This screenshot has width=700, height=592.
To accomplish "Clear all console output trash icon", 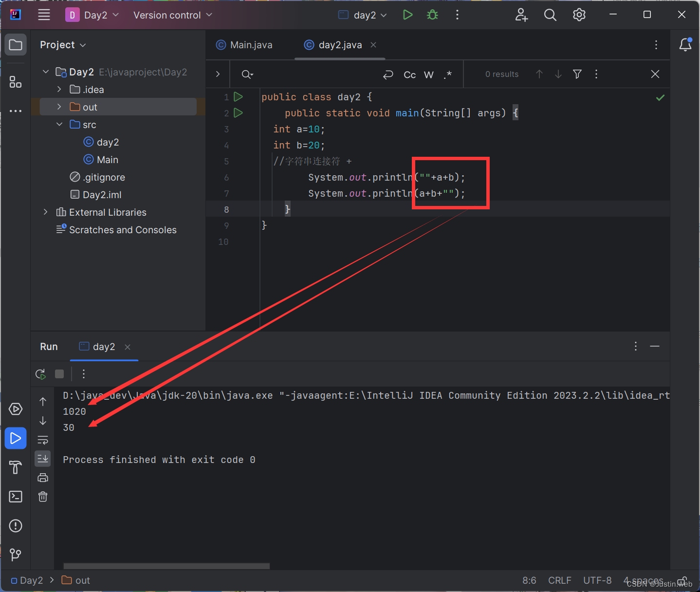I will point(43,497).
